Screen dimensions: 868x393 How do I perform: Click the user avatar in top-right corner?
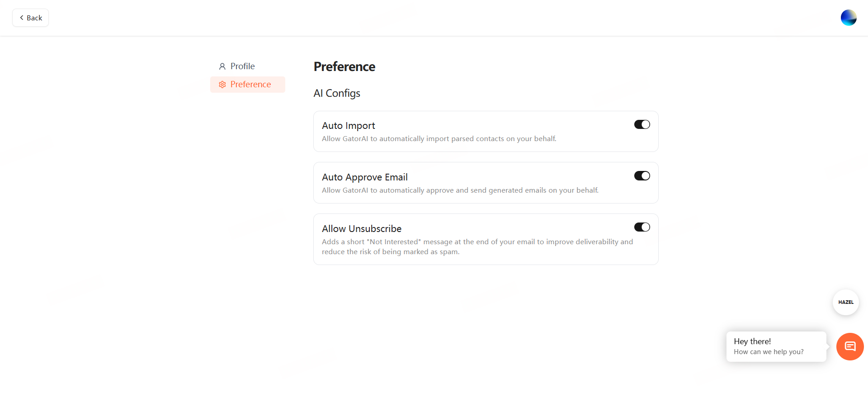click(849, 18)
